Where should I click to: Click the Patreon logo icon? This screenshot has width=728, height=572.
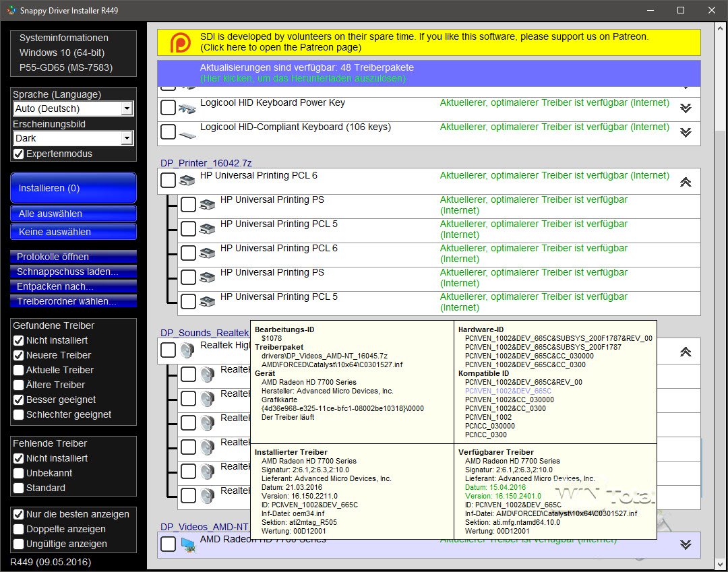[x=179, y=42]
